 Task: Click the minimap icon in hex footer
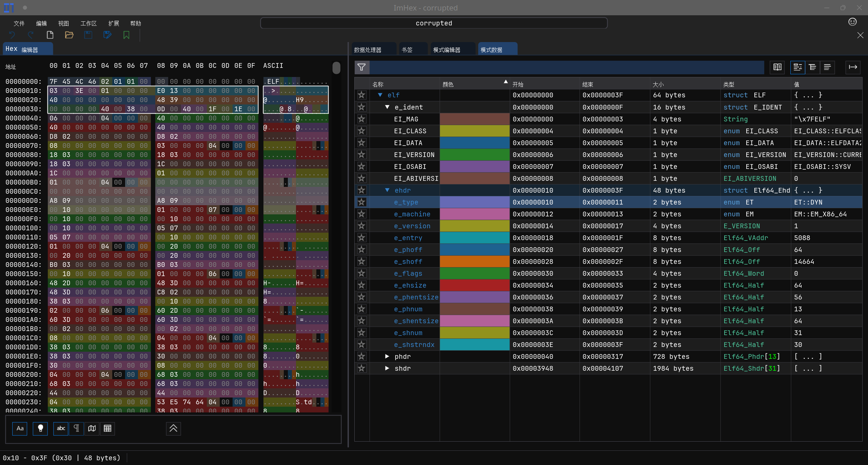[92, 428]
